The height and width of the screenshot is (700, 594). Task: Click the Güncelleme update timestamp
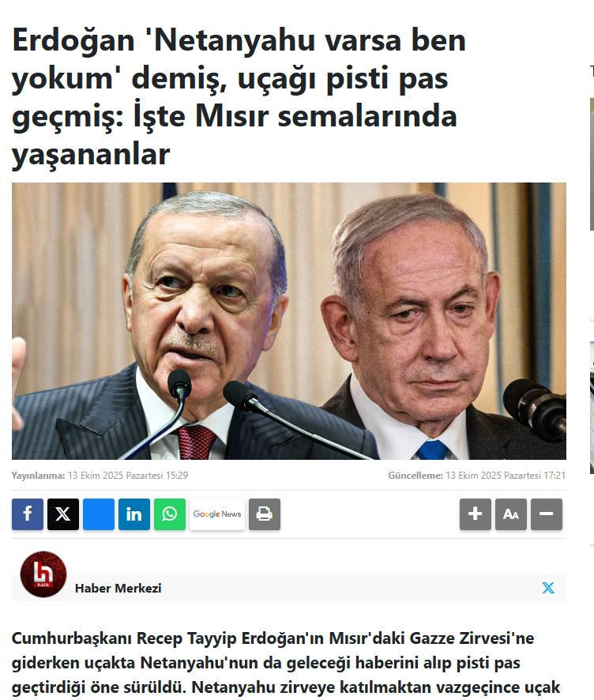[476, 476]
